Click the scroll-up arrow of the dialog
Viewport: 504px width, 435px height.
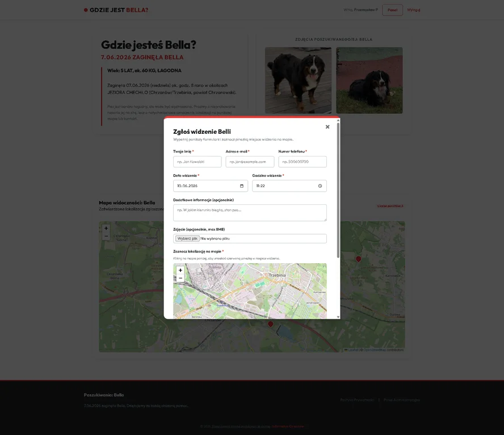tap(338, 120)
